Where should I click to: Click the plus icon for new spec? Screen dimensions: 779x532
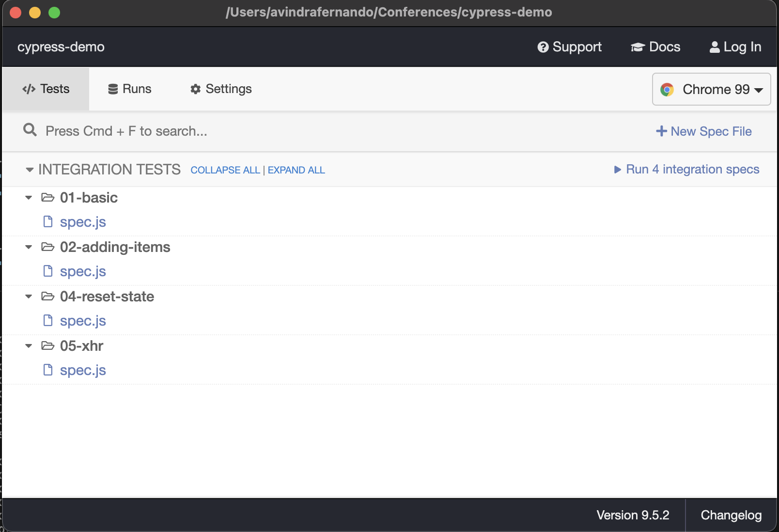661,131
